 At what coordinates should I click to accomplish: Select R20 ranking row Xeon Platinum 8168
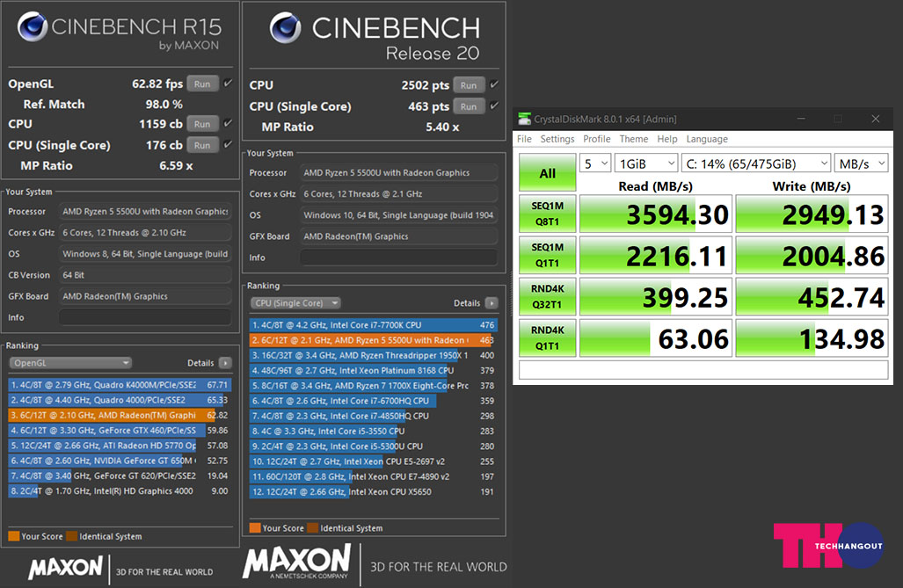pyautogui.click(x=373, y=370)
